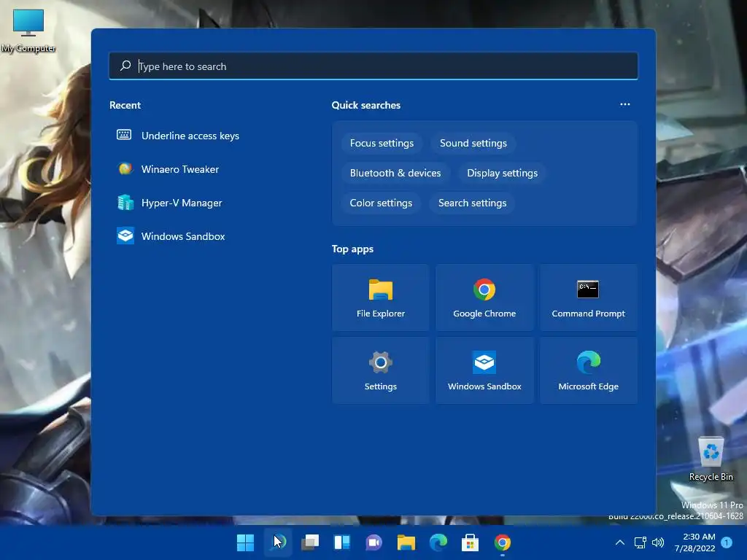Select Bluetooth & devices quick search
Image resolution: width=747 pixels, height=560 pixels.
pos(395,174)
